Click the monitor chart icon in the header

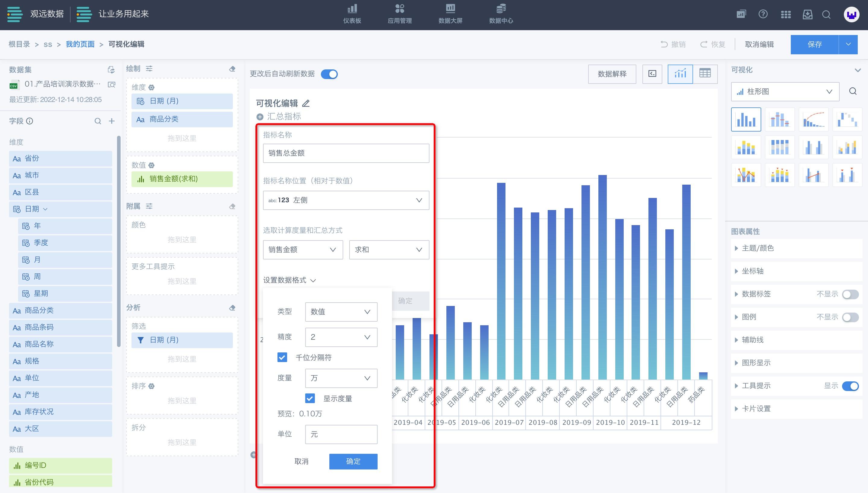[x=741, y=14]
